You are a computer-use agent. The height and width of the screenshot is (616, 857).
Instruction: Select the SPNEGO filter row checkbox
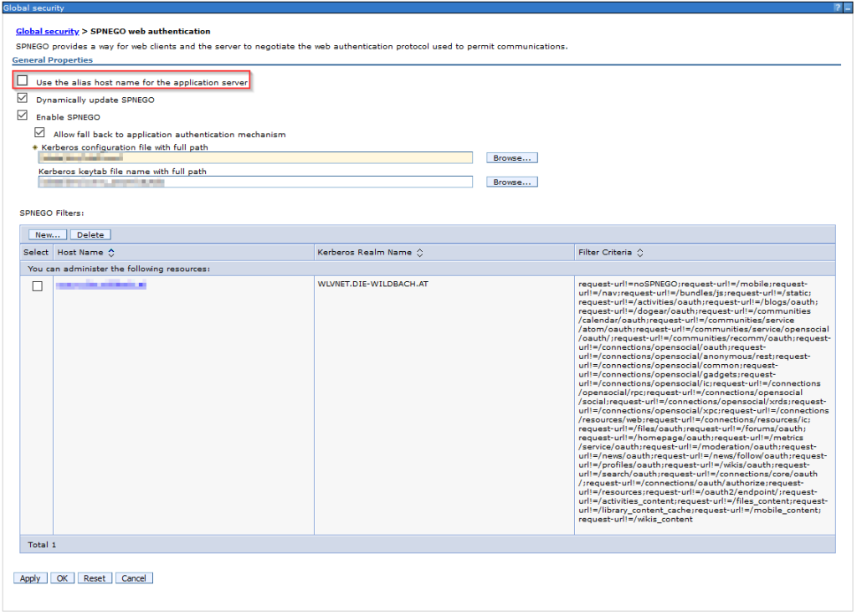[x=37, y=286]
